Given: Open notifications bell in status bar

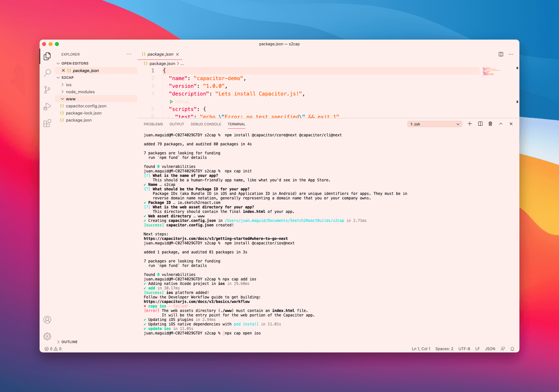Looking at the screenshot, I should 512,349.
